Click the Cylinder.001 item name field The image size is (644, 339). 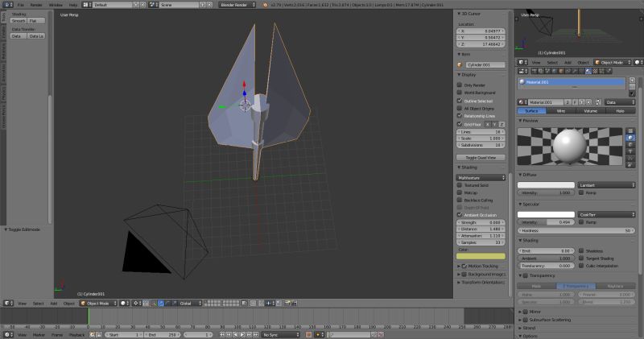(x=485, y=64)
